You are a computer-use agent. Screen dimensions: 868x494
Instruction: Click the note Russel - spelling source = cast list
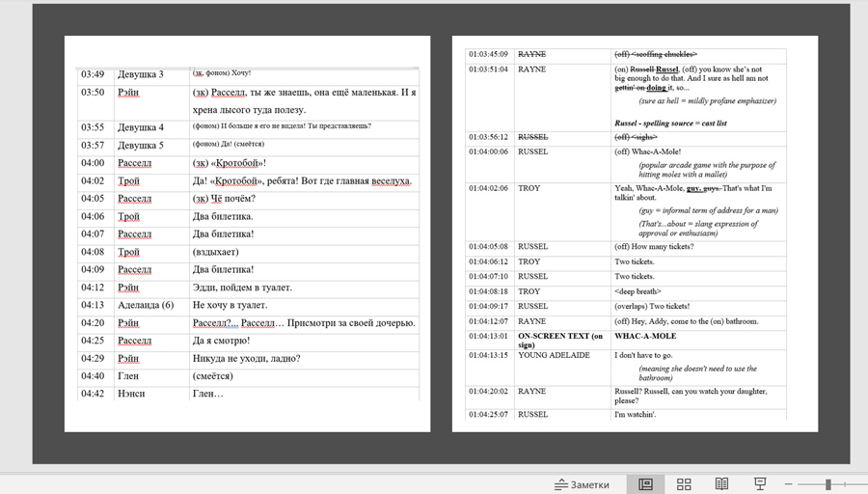670,123
